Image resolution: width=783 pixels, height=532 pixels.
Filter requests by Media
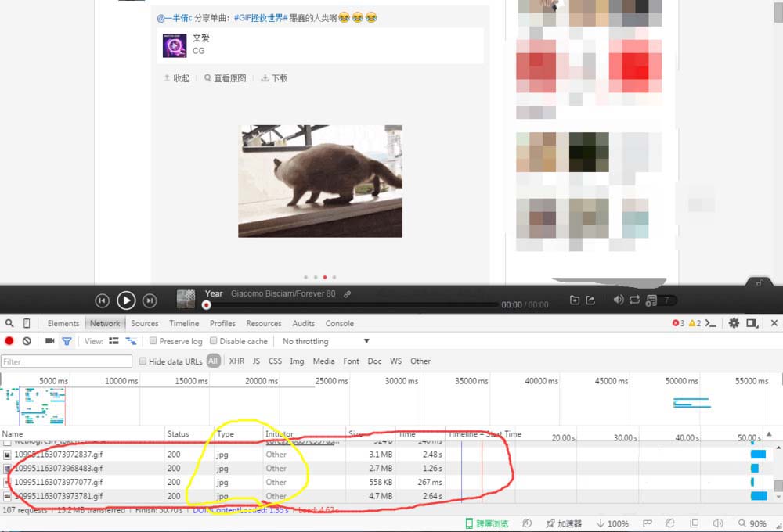click(323, 361)
